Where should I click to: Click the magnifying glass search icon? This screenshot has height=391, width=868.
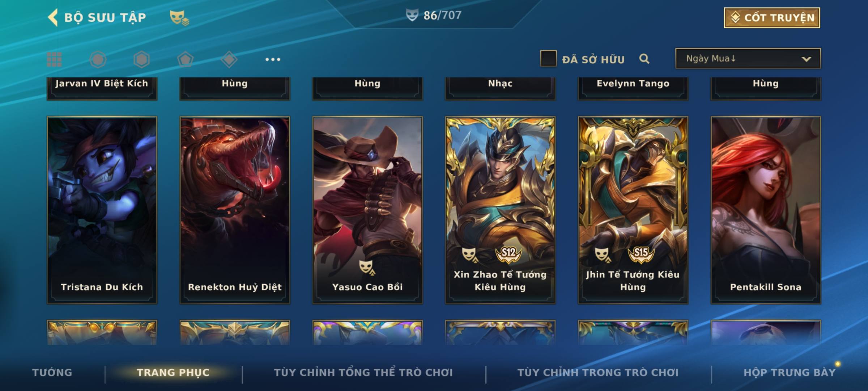coord(644,59)
